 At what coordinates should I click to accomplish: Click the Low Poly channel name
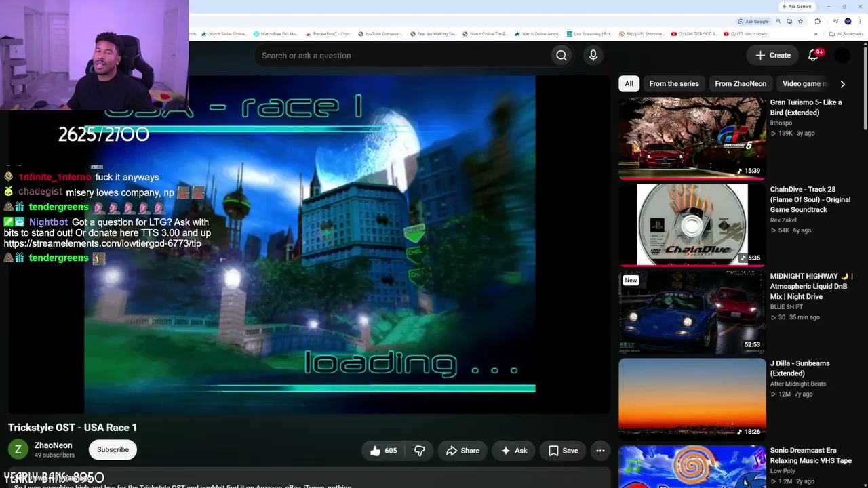pos(783,471)
